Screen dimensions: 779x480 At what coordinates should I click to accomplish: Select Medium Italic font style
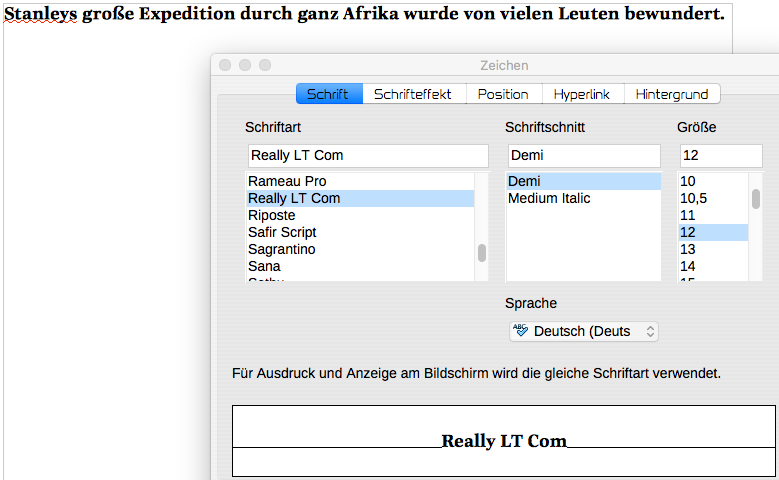click(549, 198)
